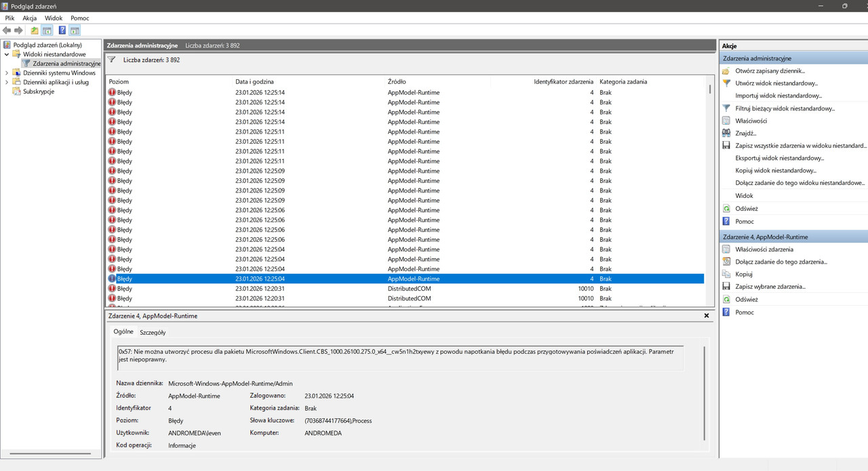Image resolution: width=868 pixels, height=471 pixels.
Task: Open Właściwości in Zdarzenia administracyjne actions
Action: pyautogui.click(x=751, y=121)
